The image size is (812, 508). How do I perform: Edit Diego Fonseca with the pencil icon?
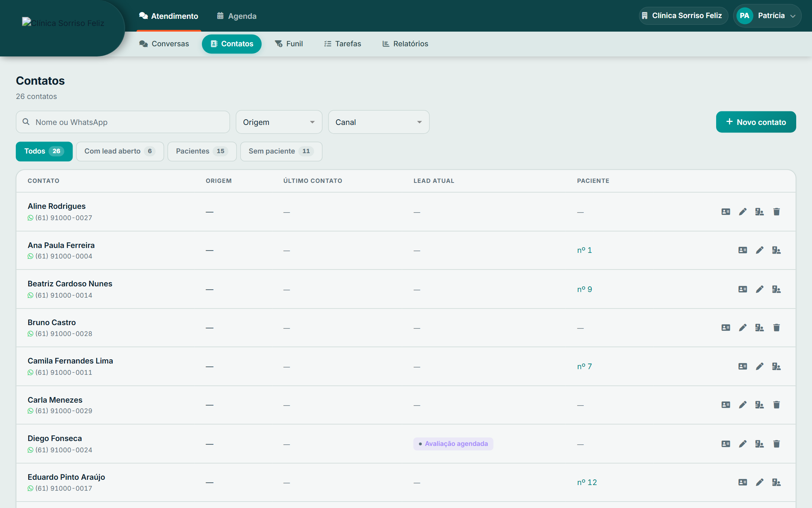(x=742, y=444)
